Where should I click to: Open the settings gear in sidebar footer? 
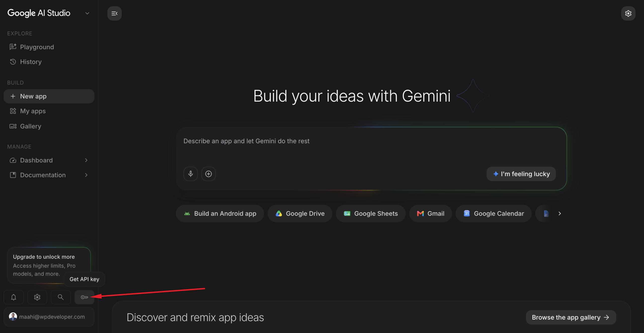[37, 297]
